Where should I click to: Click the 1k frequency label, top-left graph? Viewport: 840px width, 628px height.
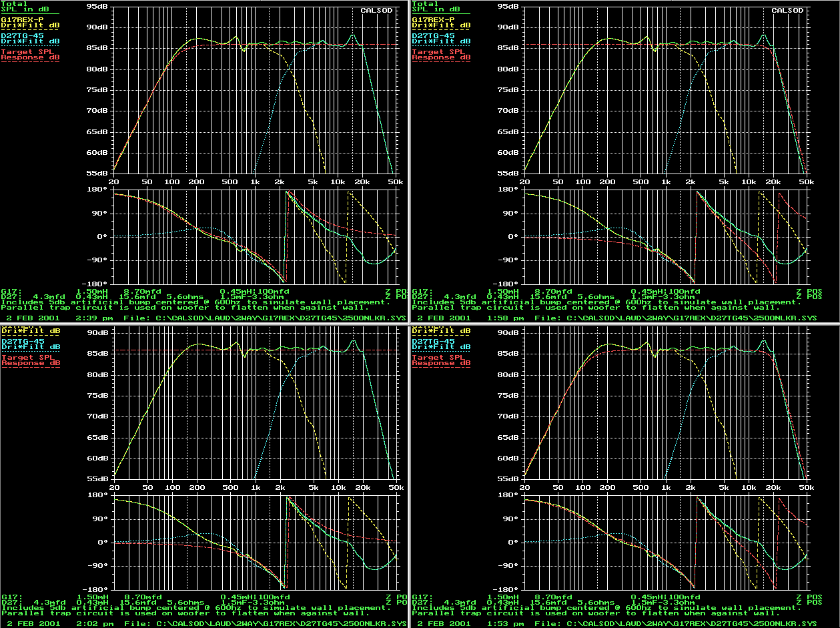(x=254, y=182)
